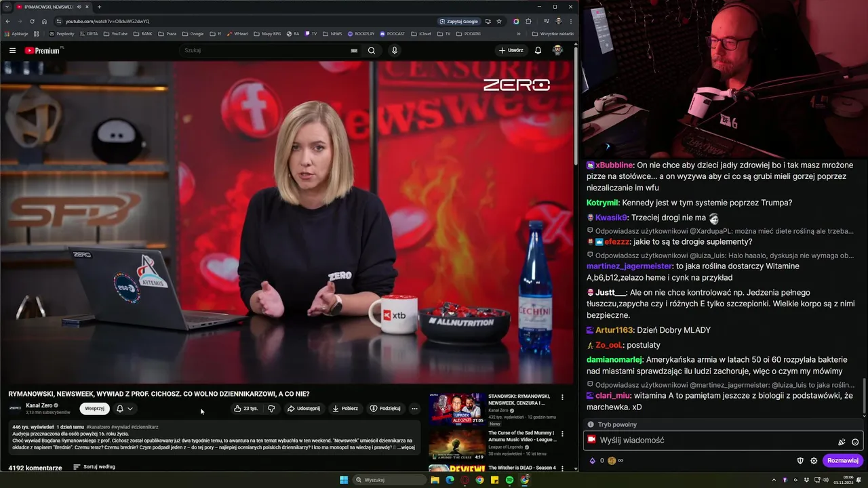Open browser extensions puzzle icon
Viewport: 868px width, 488px height.
point(528,21)
